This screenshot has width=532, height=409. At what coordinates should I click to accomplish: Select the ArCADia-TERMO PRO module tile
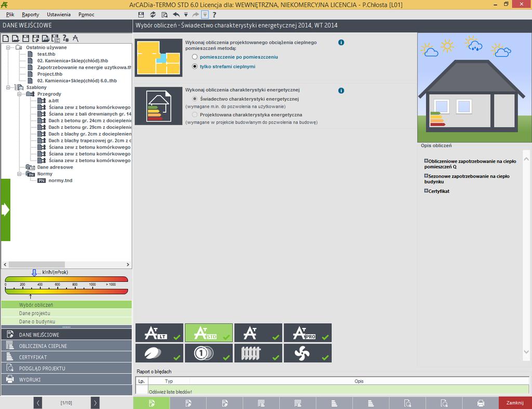[308, 333]
